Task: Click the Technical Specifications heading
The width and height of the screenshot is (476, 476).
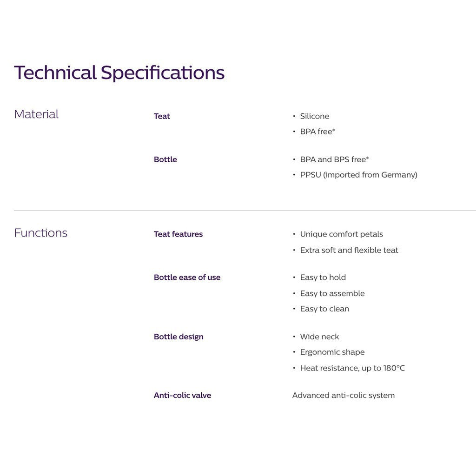Action: (x=119, y=73)
